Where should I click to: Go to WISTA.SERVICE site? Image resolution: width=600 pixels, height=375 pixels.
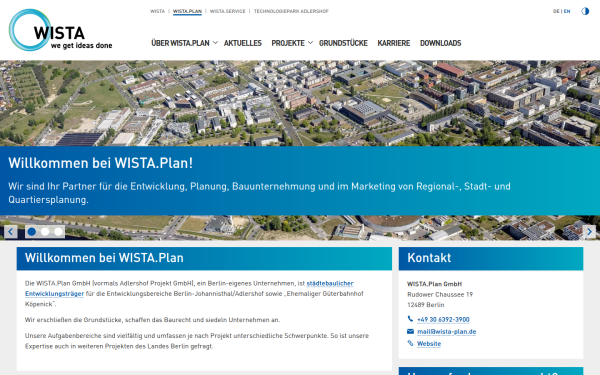228,11
